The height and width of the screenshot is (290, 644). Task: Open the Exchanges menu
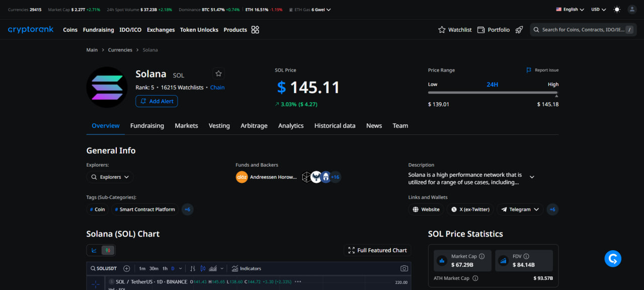tap(161, 30)
